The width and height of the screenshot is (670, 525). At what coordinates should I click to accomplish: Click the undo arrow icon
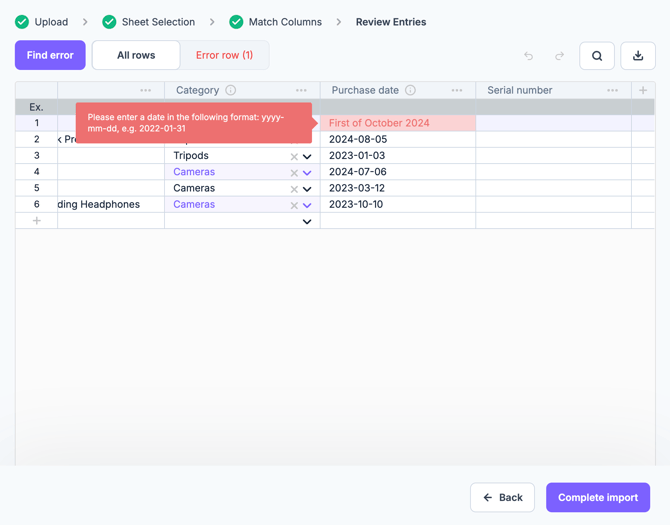pos(529,56)
